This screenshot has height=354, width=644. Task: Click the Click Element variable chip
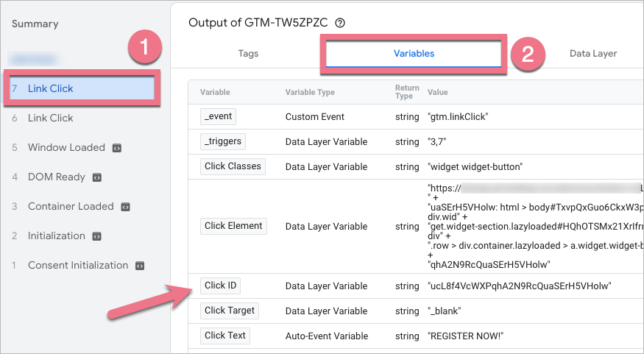pyautogui.click(x=233, y=226)
